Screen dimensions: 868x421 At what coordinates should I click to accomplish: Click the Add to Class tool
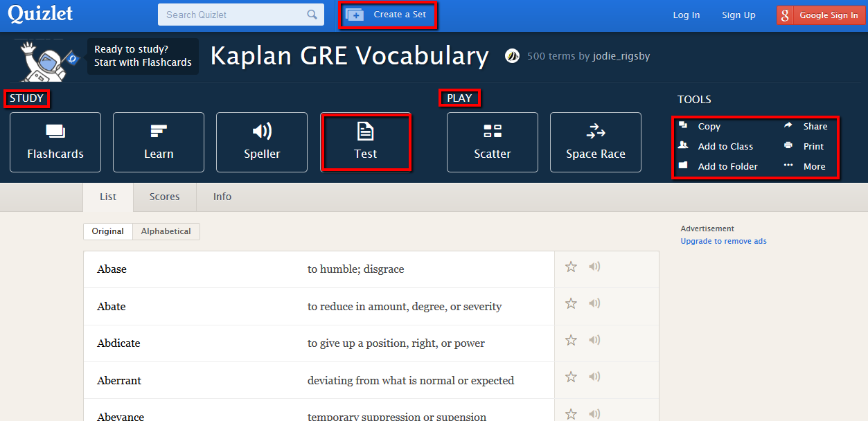tap(716, 146)
